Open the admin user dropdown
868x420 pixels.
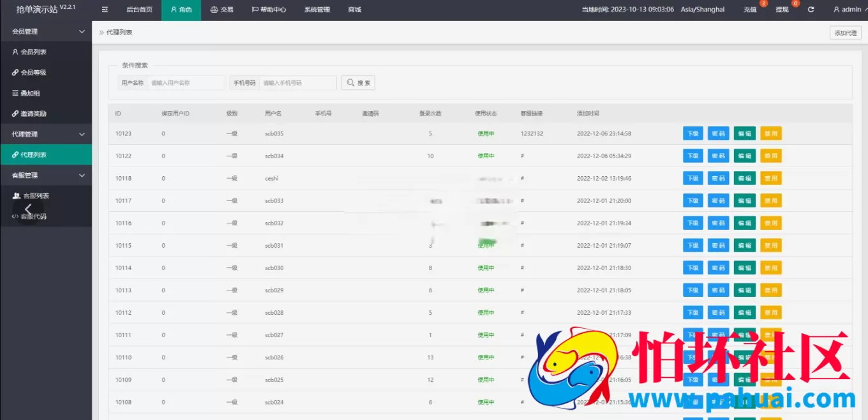pyautogui.click(x=847, y=10)
